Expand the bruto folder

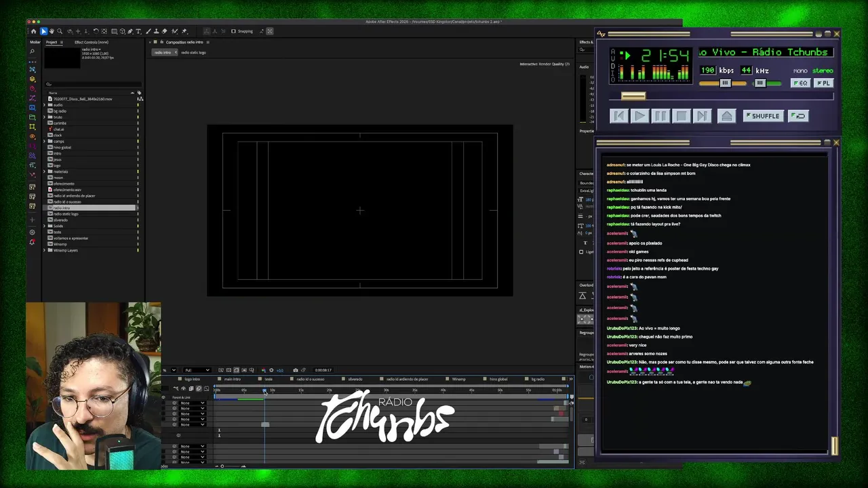click(x=45, y=117)
